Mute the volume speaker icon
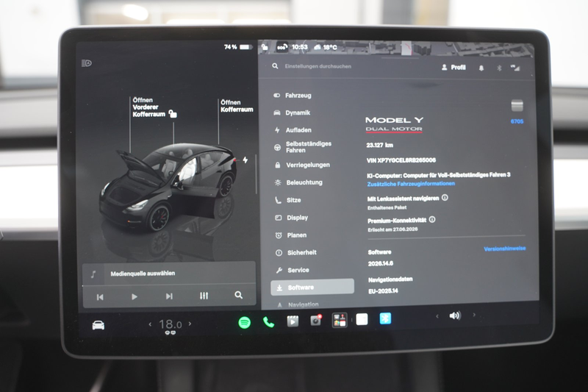Image resolution: width=588 pixels, height=392 pixels. coord(455,316)
